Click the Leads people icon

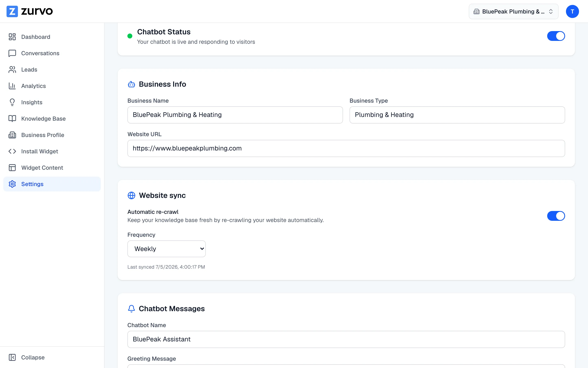point(12,69)
